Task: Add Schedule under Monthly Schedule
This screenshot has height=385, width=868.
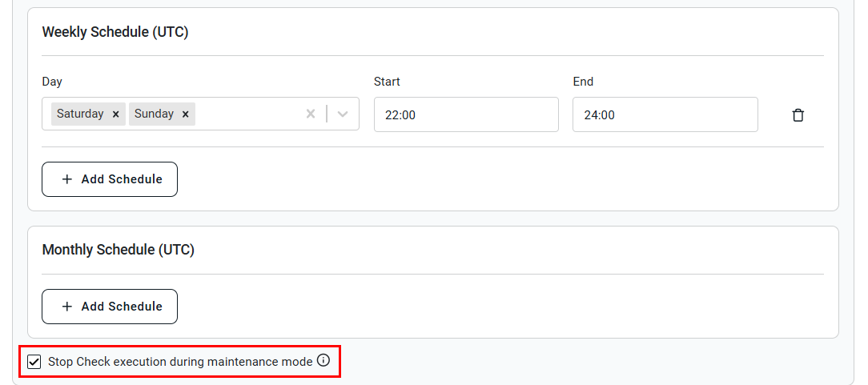Action: point(110,307)
